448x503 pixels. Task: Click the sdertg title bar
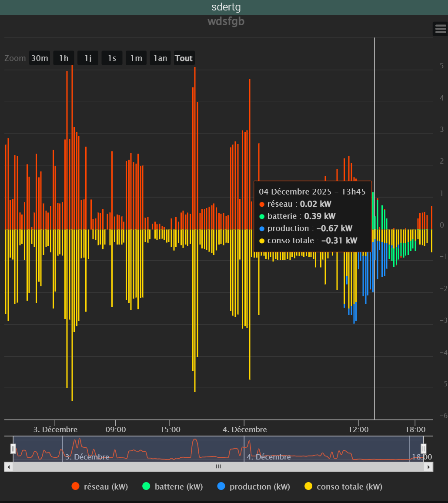(226, 7)
